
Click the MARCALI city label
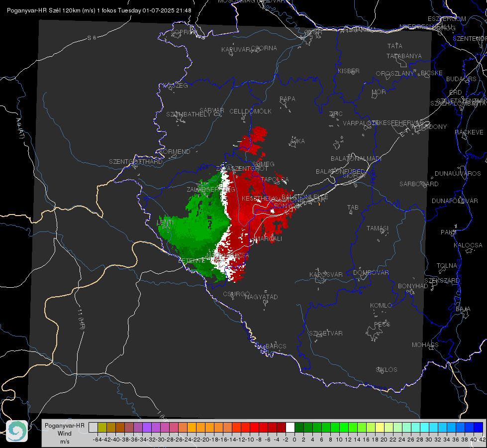(x=269, y=239)
